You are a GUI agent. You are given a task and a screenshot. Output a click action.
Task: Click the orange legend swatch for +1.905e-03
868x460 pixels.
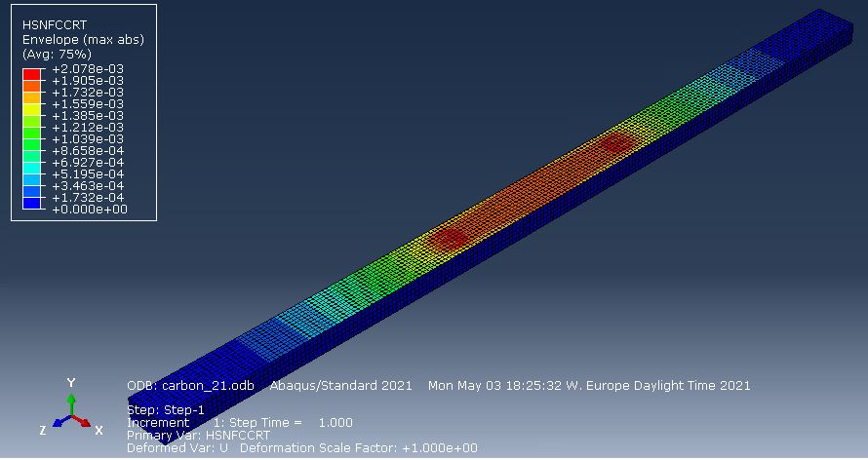31,86
